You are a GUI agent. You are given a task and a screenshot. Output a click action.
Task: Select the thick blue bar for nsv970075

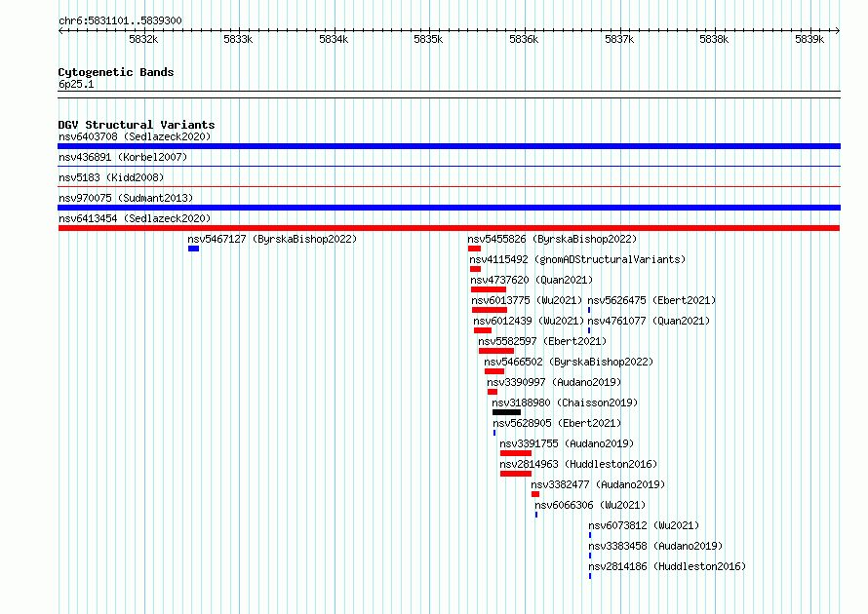pos(449,208)
